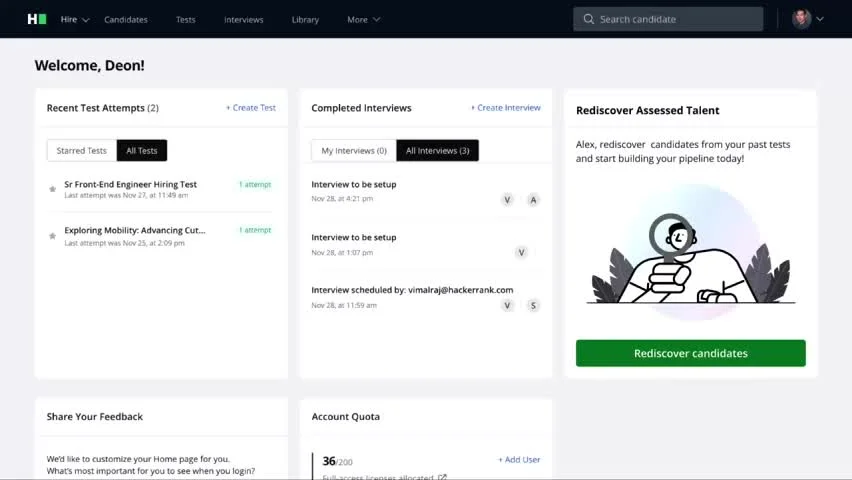Screen dimensions: 852x480
Task: Click the 36/200 quota value
Action: 337,462
